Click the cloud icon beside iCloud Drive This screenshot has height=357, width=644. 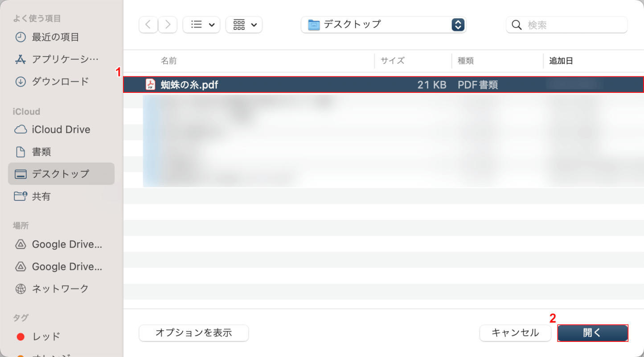[x=21, y=129]
